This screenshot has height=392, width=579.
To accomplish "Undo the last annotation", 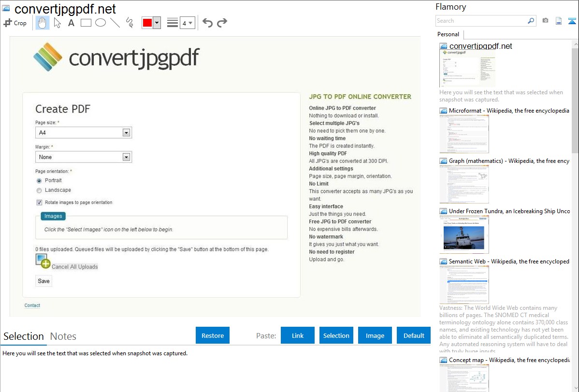I will coord(207,23).
